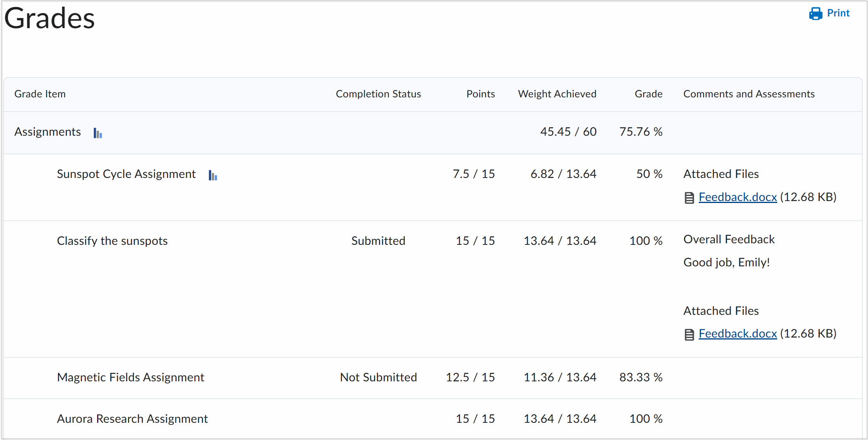868x440 pixels.
Task: Click the Grades page heading
Action: [49, 18]
